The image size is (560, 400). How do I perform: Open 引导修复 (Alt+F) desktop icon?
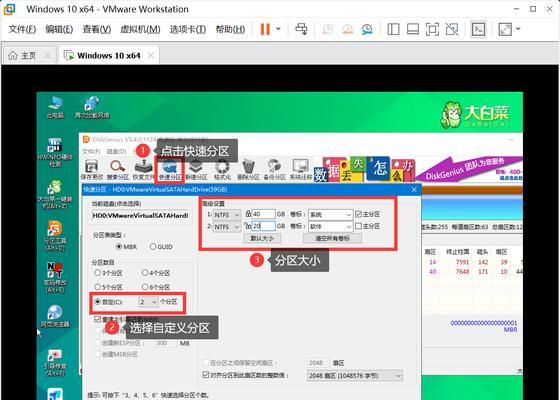[55, 362]
